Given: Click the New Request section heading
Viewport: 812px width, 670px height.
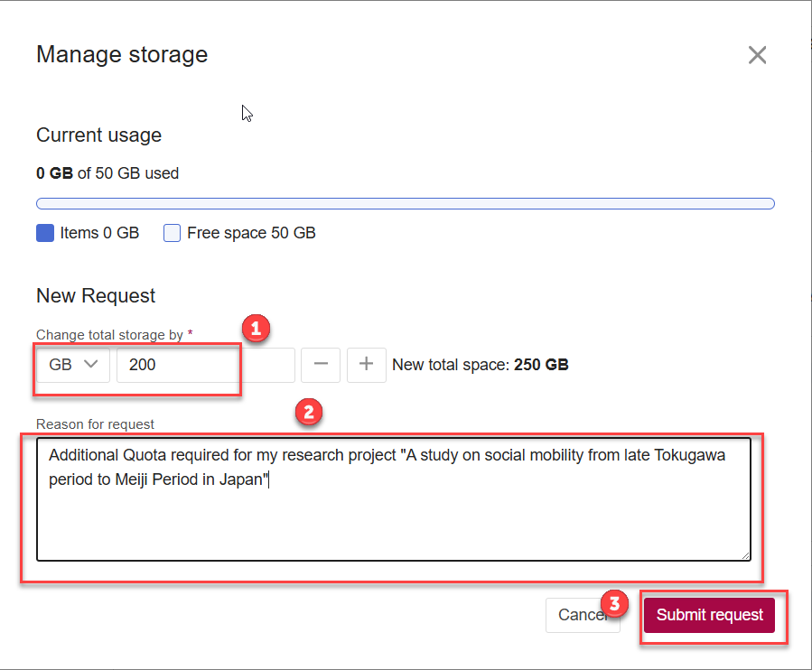Looking at the screenshot, I should coord(96,296).
